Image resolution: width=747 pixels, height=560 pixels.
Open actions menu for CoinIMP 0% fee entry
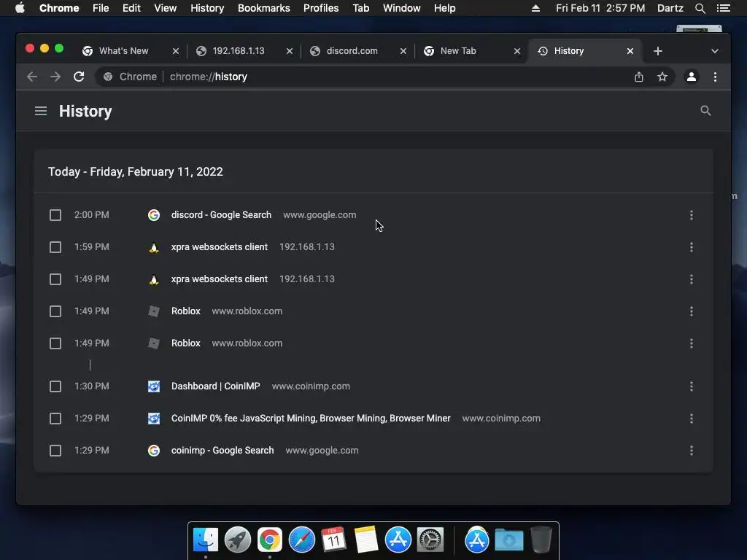692,418
